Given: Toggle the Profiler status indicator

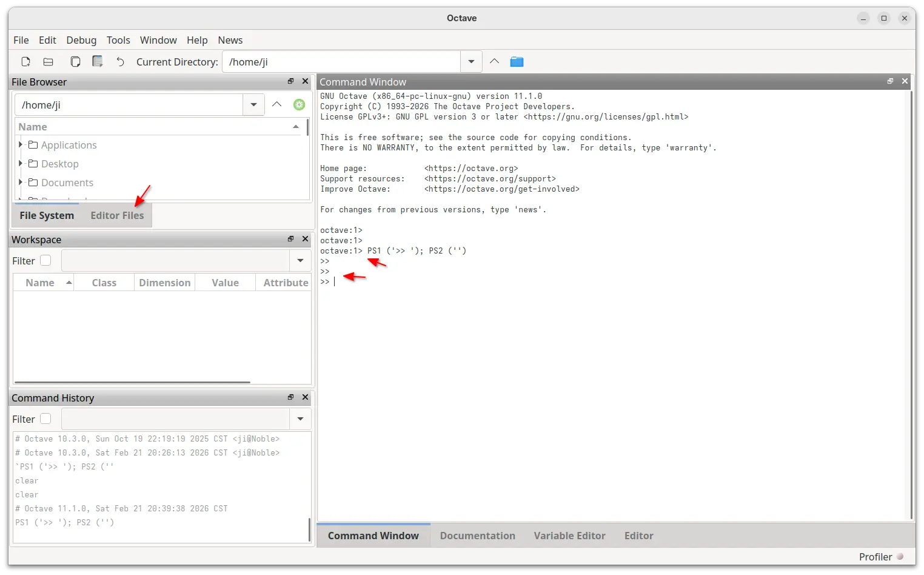Looking at the screenshot, I should click(x=900, y=557).
